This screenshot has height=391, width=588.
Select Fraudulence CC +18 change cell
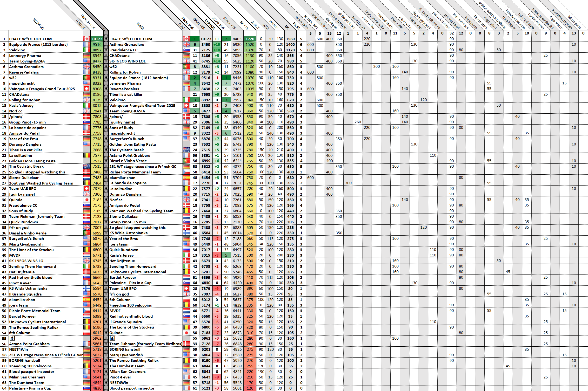217,50
